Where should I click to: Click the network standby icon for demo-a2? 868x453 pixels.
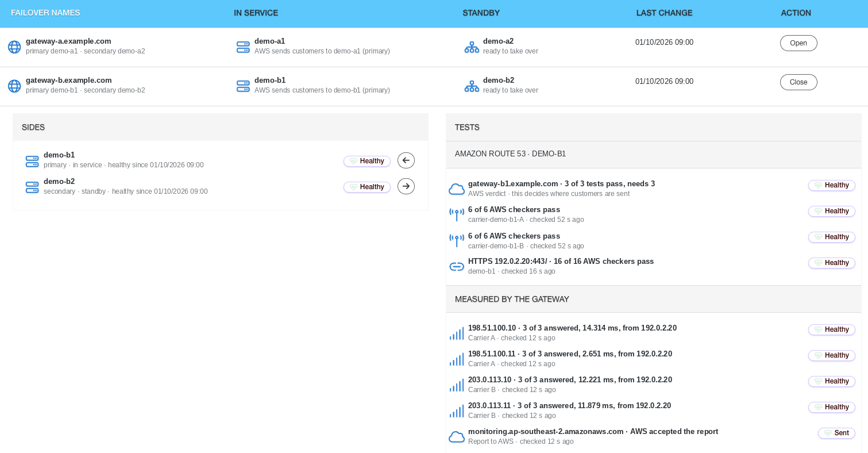(472, 47)
